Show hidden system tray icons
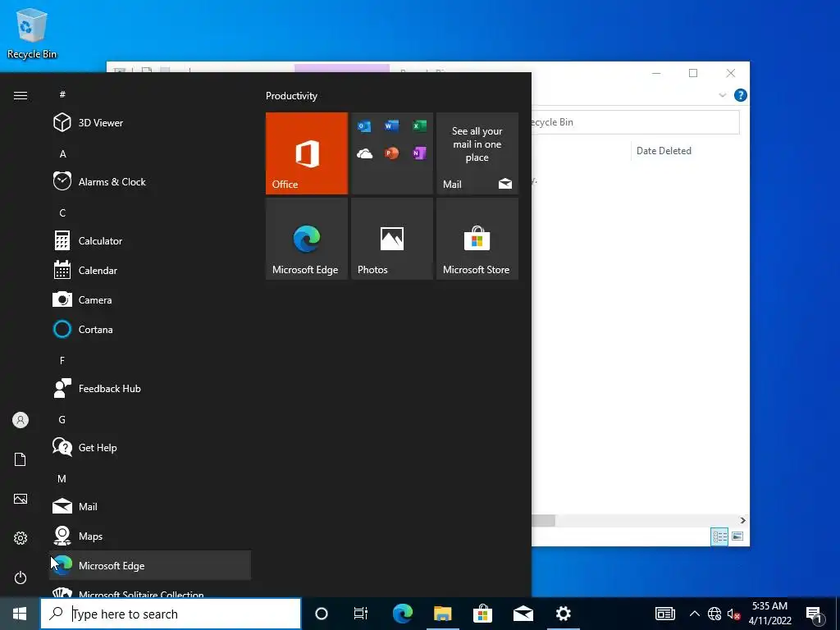The image size is (840, 630). pos(694,614)
